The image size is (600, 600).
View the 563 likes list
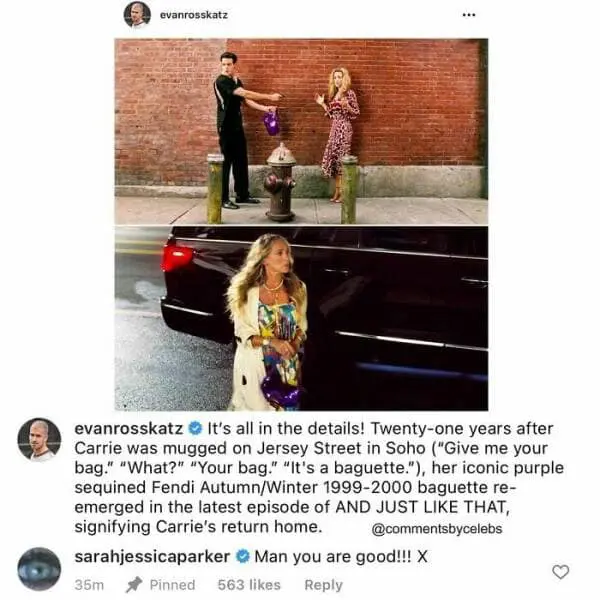pyautogui.click(x=249, y=585)
